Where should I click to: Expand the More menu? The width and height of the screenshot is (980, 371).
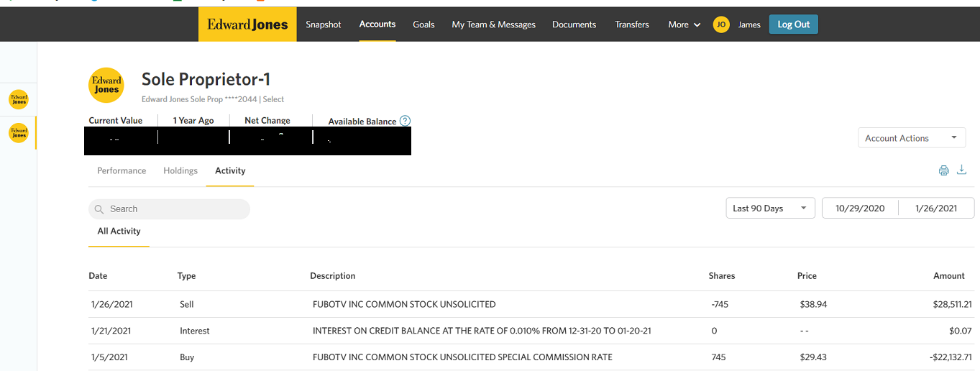pyautogui.click(x=684, y=24)
